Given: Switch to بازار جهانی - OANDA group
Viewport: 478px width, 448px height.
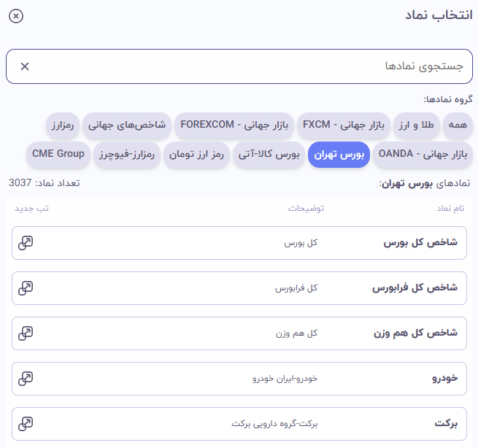Looking at the screenshot, I should pyautogui.click(x=423, y=154).
